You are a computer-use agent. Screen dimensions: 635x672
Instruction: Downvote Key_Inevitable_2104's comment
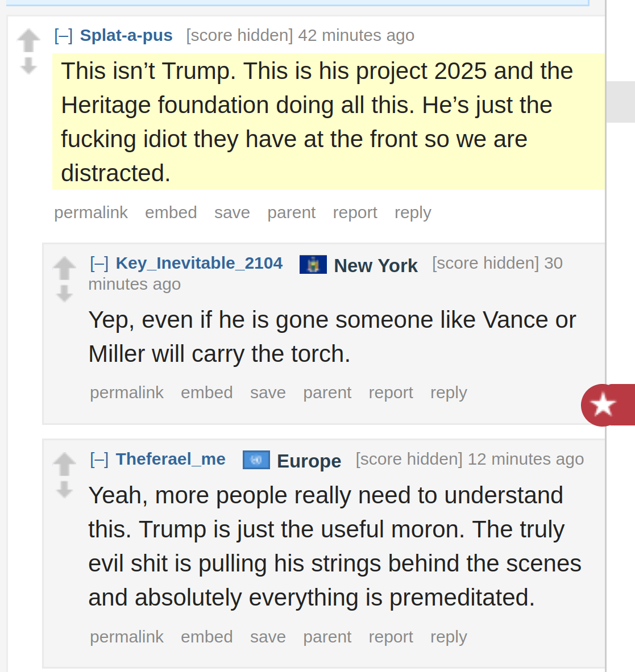pos(64,294)
